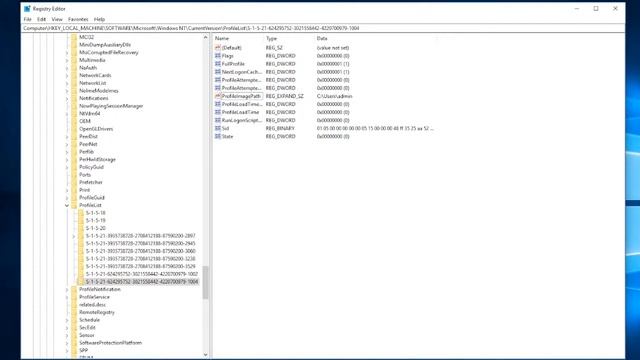Click the related.desc folder icon
Screen dimensions: 640x360
pos(74,305)
